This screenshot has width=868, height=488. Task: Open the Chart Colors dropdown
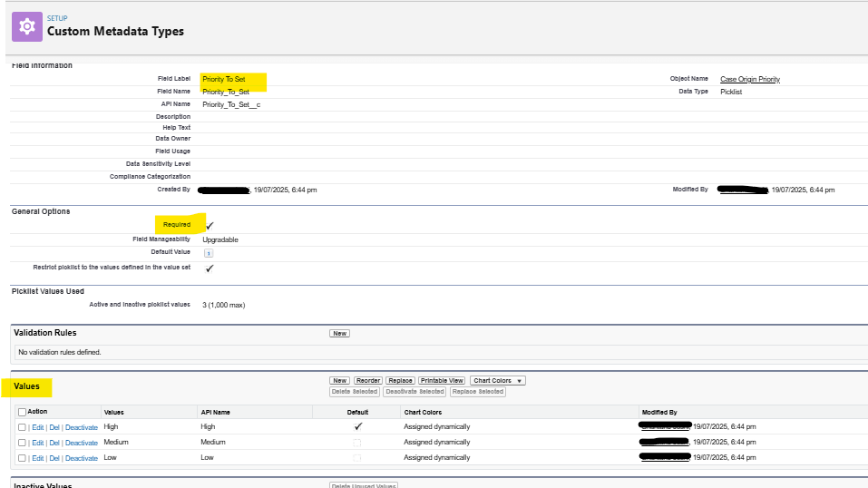(498, 381)
